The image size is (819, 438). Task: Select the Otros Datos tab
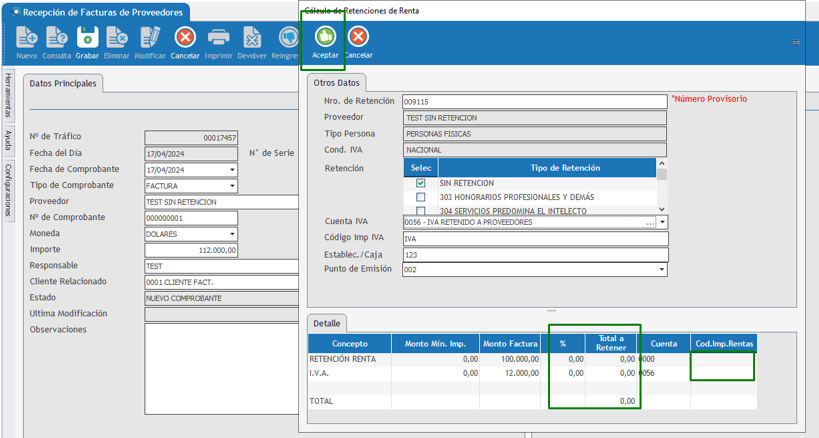336,82
